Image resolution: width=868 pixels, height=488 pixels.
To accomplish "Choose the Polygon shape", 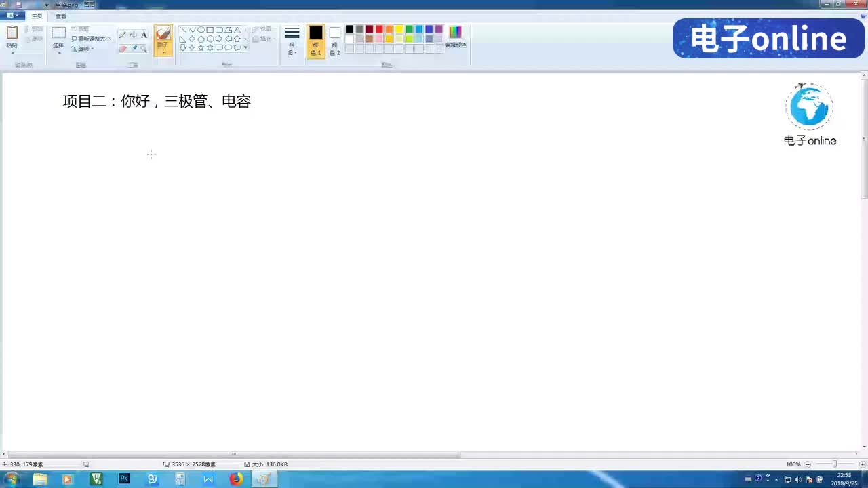I will click(229, 30).
